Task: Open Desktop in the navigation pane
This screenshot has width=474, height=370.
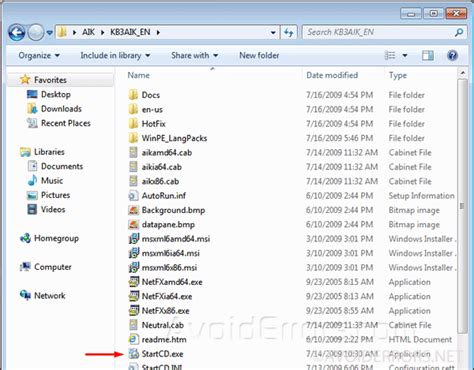Action: [x=56, y=95]
